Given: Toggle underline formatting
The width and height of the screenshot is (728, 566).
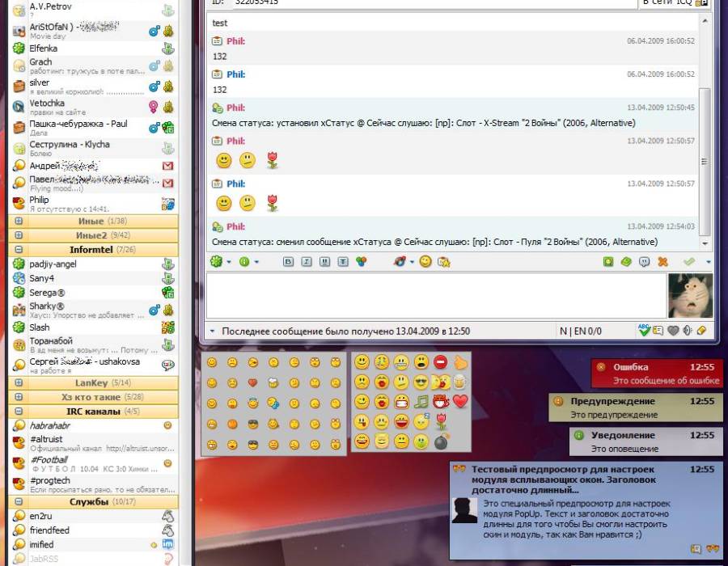Looking at the screenshot, I should [324, 262].
